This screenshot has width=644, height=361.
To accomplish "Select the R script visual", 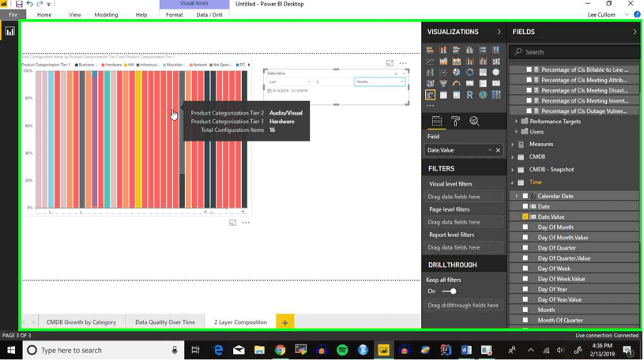I will click(470, 95).
